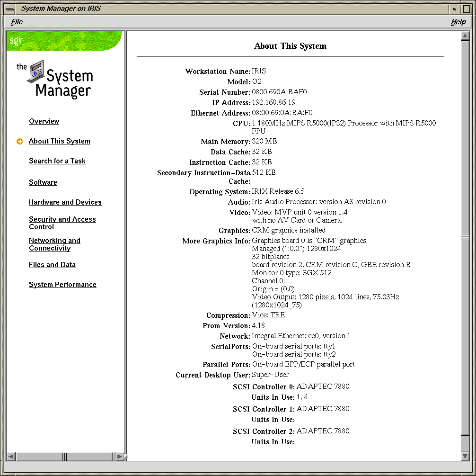Click the About This System heading
The width and height of the screenshot is (476, 476).
[x=290, y=46]
